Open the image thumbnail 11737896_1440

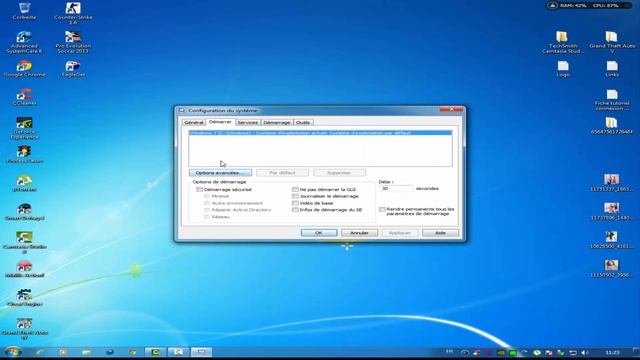point(611,211)
